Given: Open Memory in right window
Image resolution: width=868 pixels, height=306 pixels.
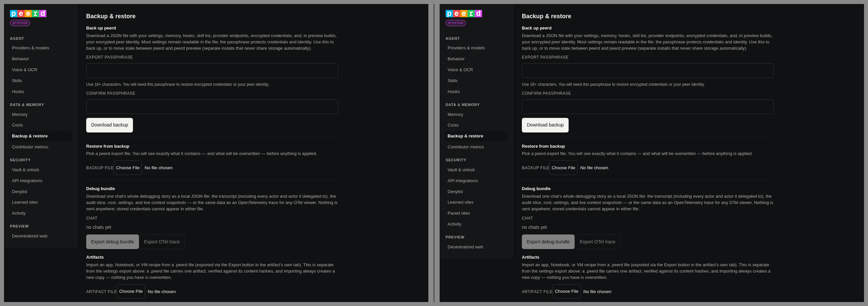Looking at the screenshot, I should point(476,115).
